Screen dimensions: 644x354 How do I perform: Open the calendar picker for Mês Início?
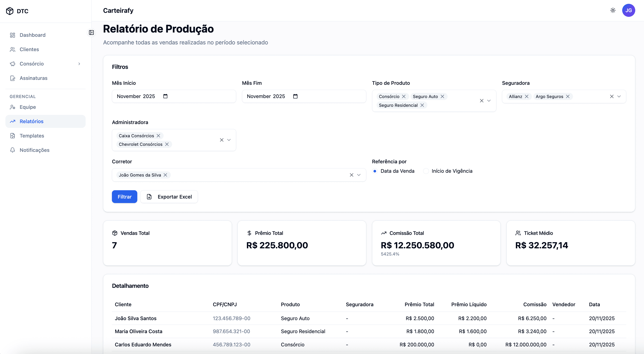click(x=166, y=96)
